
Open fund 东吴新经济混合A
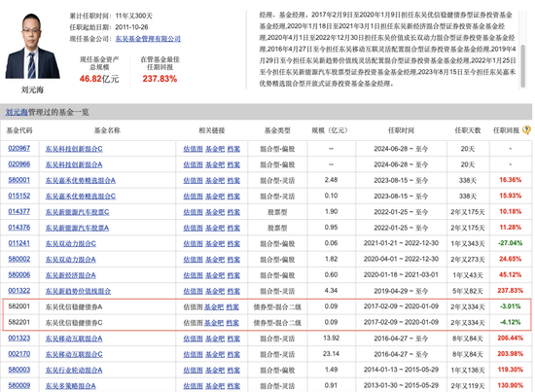71,275
